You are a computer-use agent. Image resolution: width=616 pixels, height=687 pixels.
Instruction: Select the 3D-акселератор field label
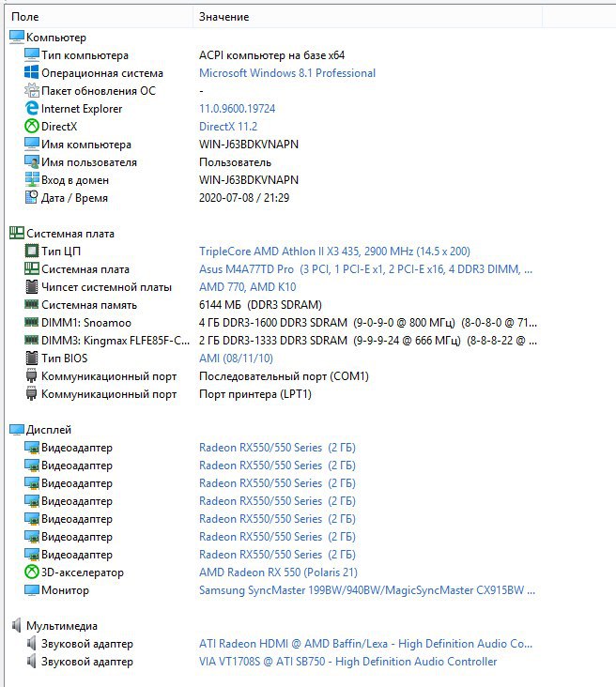click(x=83, y=572)
